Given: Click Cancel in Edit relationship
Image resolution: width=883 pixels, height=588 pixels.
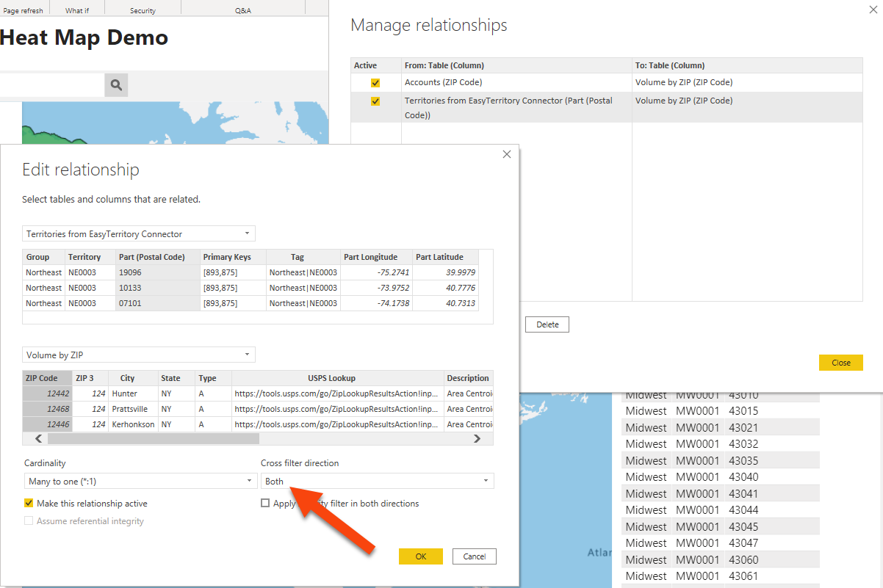Looking at the screenshot, I should pos(475,556).
